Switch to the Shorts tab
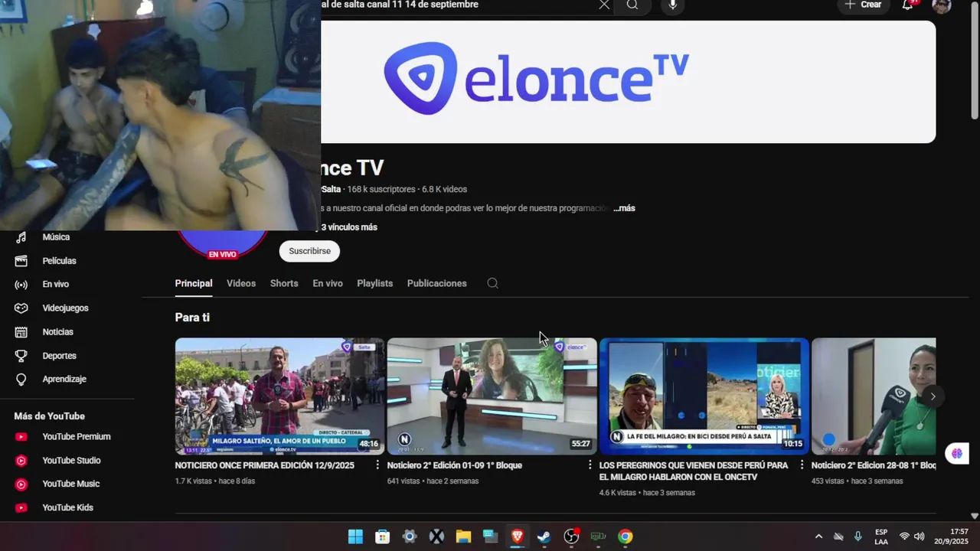This screenshot has width=980, height=551. pos(284,283)
